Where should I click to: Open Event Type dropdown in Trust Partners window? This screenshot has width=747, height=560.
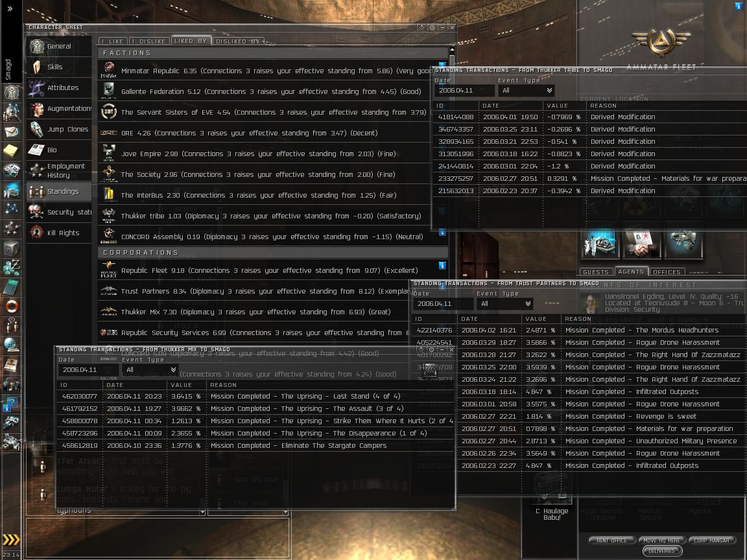coord(505,304)
